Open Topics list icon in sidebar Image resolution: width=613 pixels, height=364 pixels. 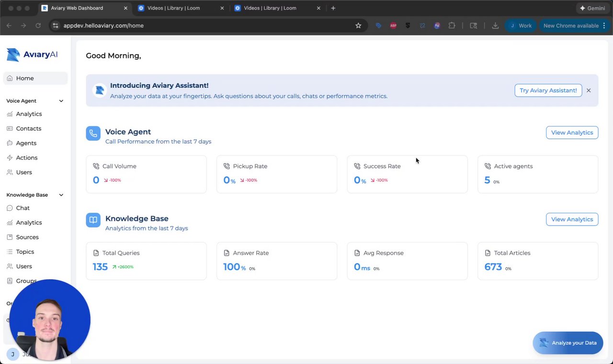10,251
